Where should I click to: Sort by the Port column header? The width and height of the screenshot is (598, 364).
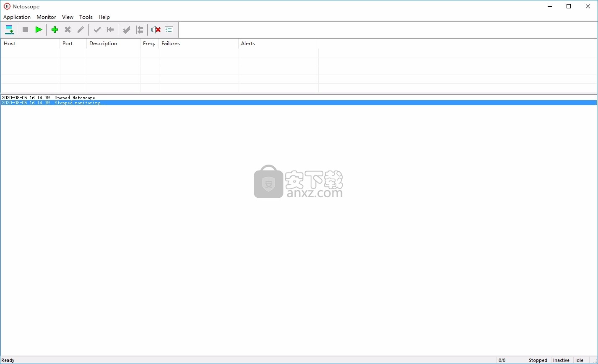(73, 44)
